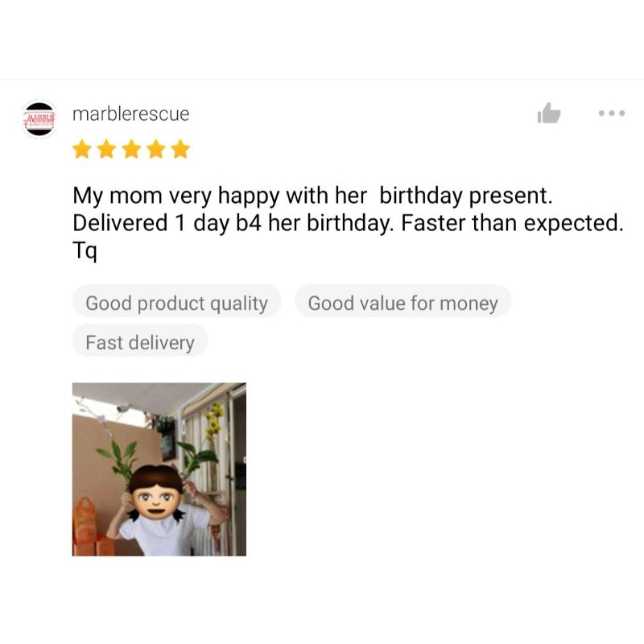The width and height of the screenshot is (644, 644).
Task: Open the three-dot more options menu
Action: pyautogui.click(x=612, y=113)
